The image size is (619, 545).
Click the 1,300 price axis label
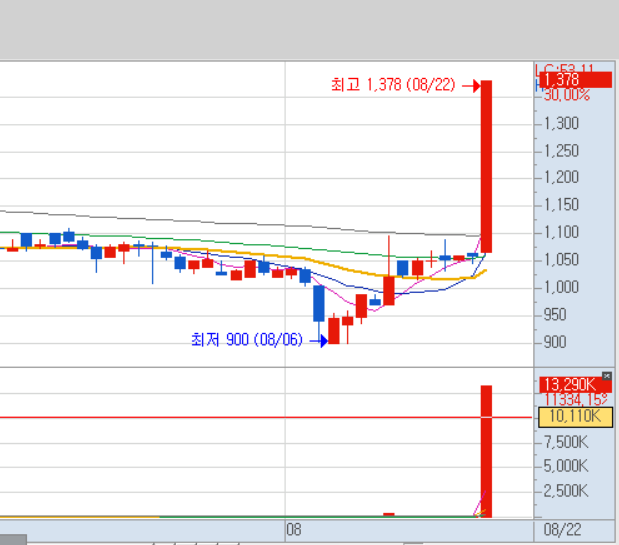(x=561, y=124)
